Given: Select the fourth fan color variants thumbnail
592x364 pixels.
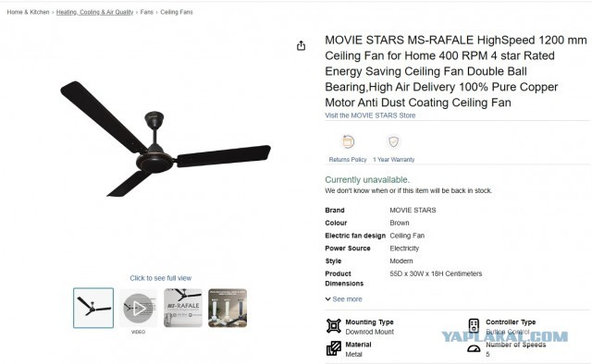Looking at the screenshot, I should click(228, 309).
